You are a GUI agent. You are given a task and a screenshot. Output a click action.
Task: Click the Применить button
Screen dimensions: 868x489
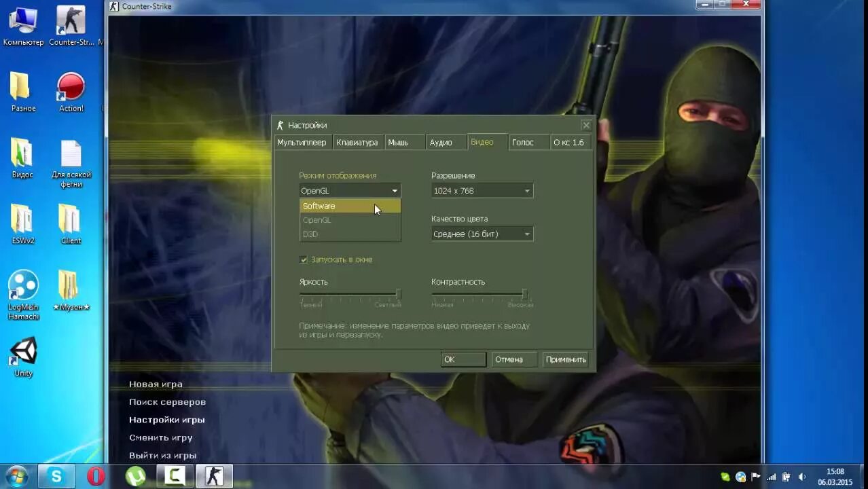click(x=566, y=359)
